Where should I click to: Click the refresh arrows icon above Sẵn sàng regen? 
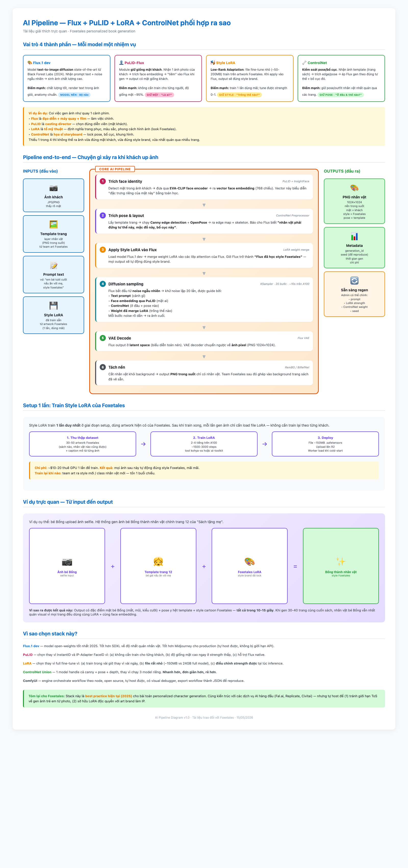(354, 281)
